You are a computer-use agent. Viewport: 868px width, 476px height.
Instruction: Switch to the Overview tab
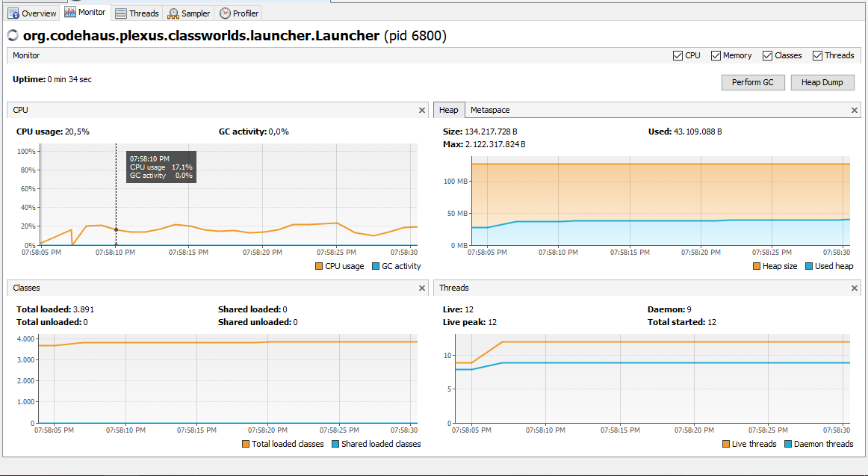32,13
